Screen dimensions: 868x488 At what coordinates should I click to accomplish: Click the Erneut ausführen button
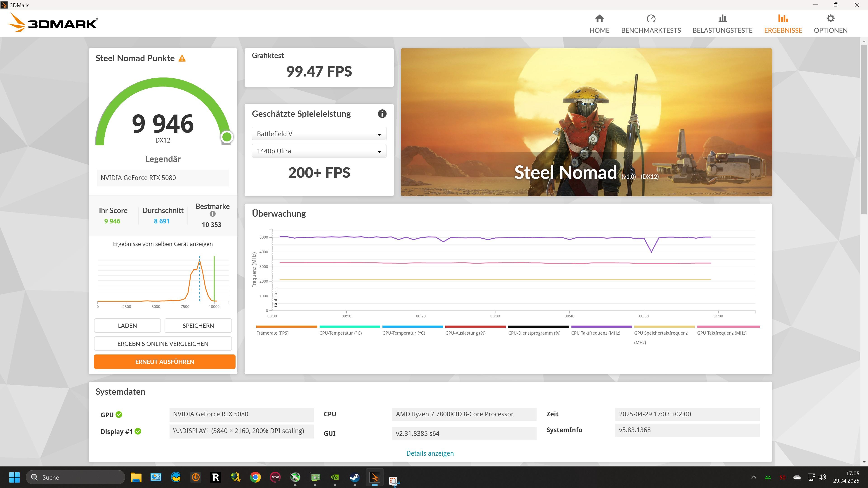coord(164,362)
